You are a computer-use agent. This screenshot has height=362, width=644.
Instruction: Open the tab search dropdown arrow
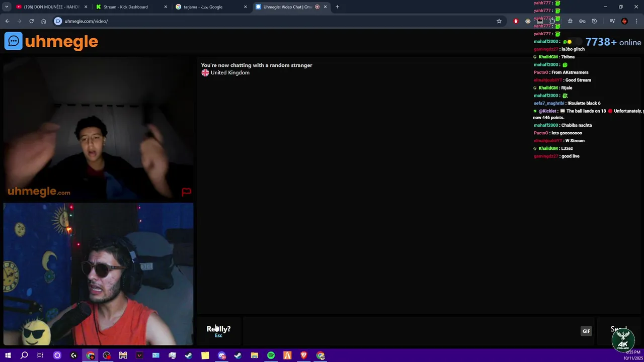pyautogui.click(x=7, y=7)
